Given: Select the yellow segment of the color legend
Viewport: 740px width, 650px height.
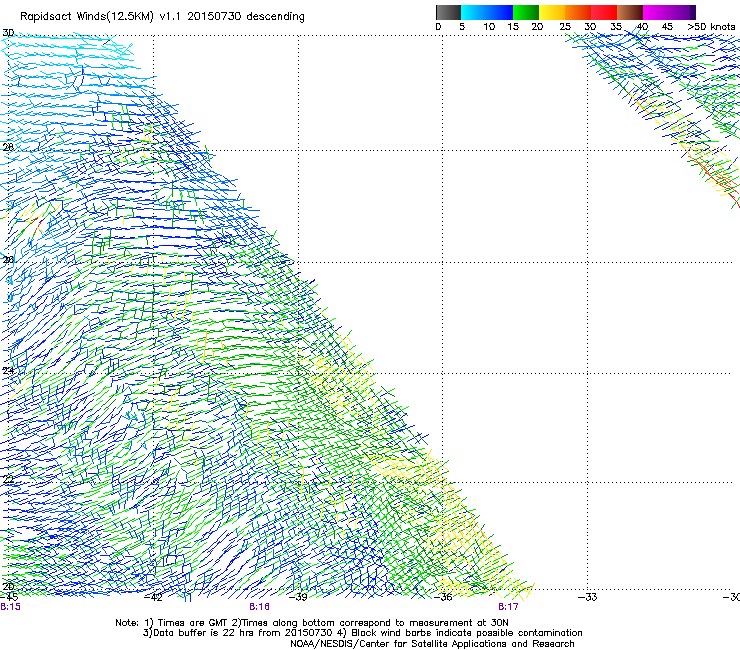Looking at the screenshot, I should point(552,12).
